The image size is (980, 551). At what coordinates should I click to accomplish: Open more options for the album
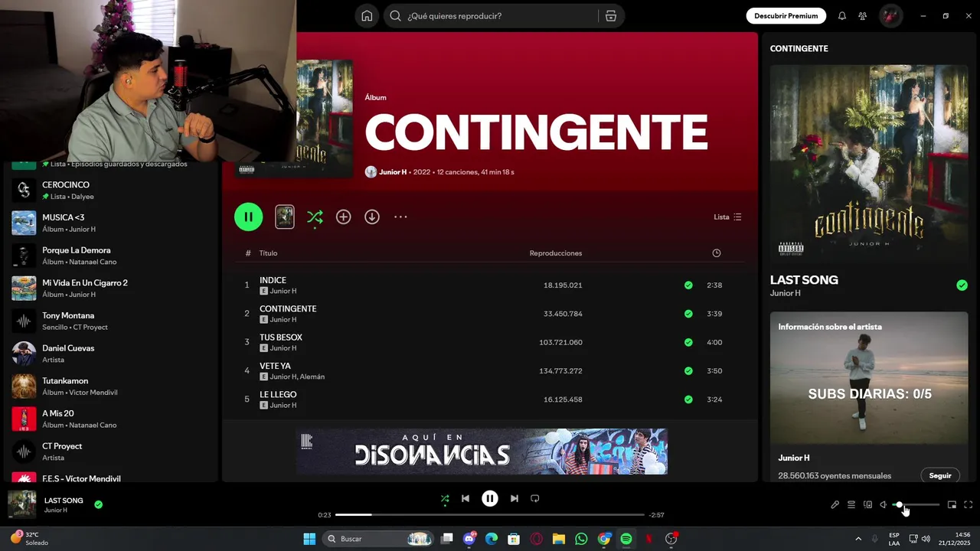400,217
